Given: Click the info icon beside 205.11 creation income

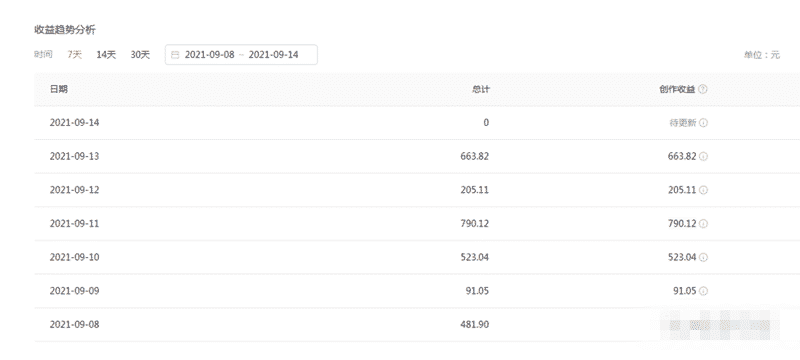Looking at the screenshot, I should point(704,190).
